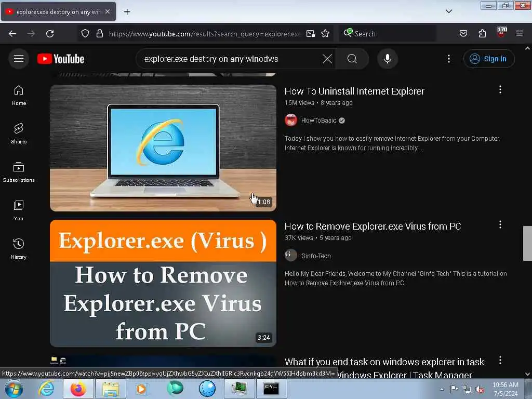Open Action Center flag tray icon

coord(454,389)
